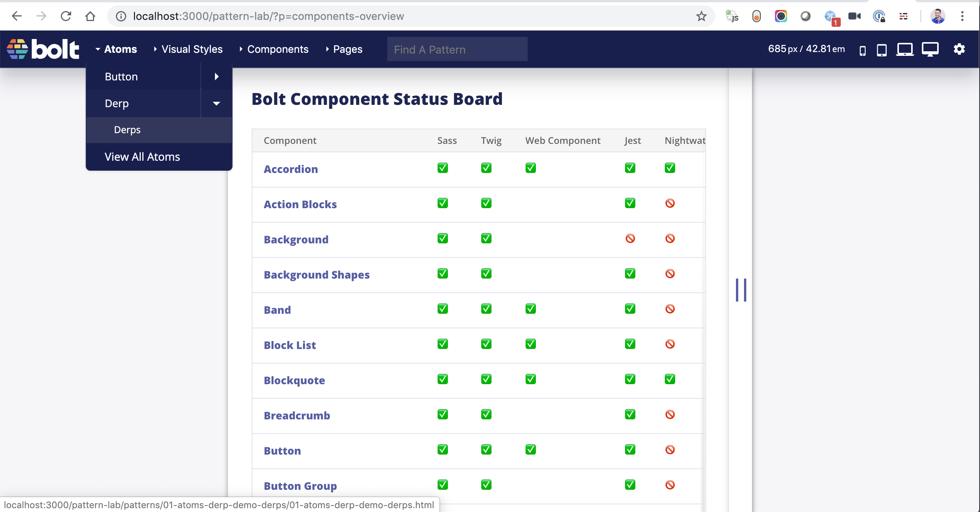Image resolution: width=980 pixels, height=512 pixels.
Task: Click Background's Jest red prohibited icon
Action: point(630,238)
